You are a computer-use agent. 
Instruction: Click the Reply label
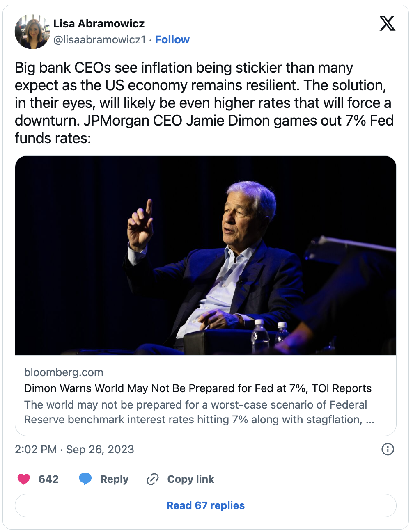pyautogui.click(x=115, y=479)
